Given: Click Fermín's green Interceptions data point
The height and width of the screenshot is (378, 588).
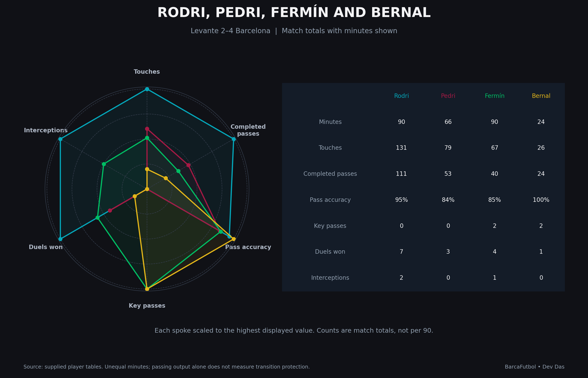Looking at the screenshot, I should 104,164.
